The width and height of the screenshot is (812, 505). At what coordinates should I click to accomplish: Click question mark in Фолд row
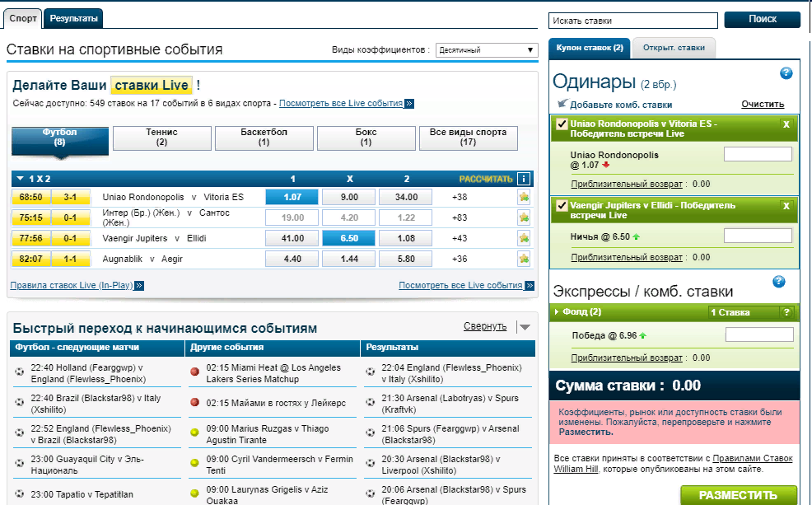[x=786, y=312]
